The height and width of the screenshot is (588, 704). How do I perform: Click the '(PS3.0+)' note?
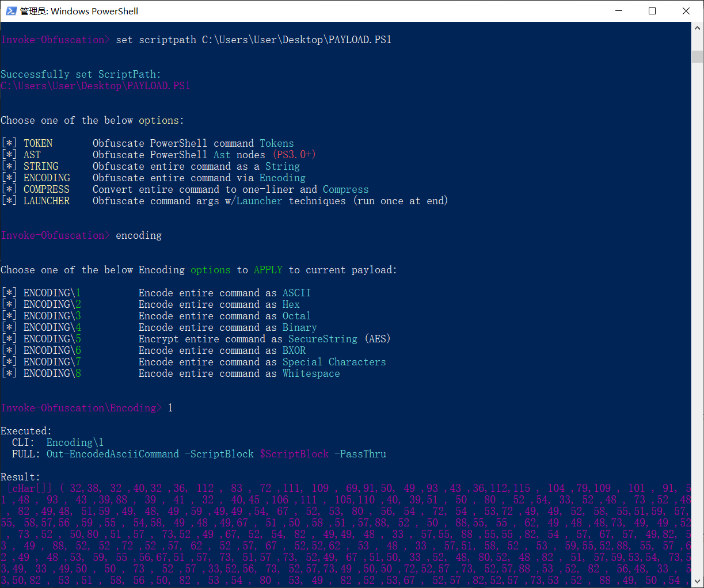[x=294, y=155]
